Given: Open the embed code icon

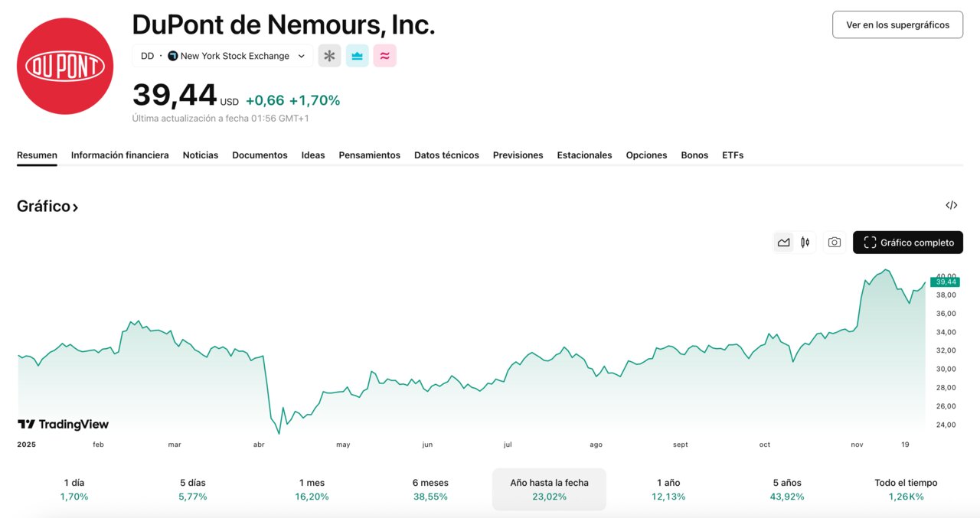Looking at the screenshot, I should click(x=951, y=205).
